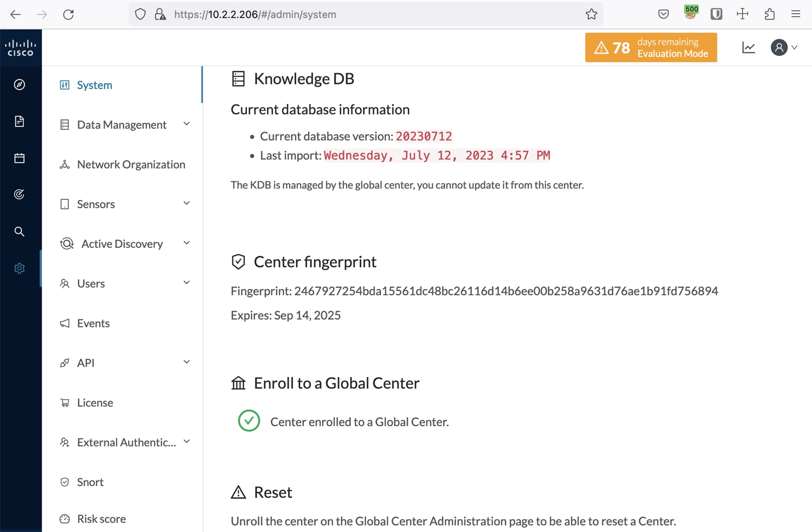The width and height of the screenshot is (812, 532).
Task: Open the License page
Action: click(95, 402)
